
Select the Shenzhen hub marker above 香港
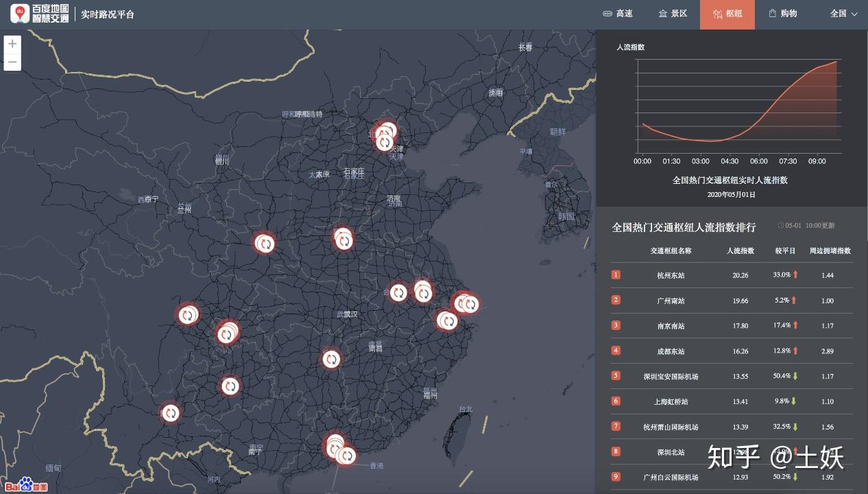click(x=348, y=455)
